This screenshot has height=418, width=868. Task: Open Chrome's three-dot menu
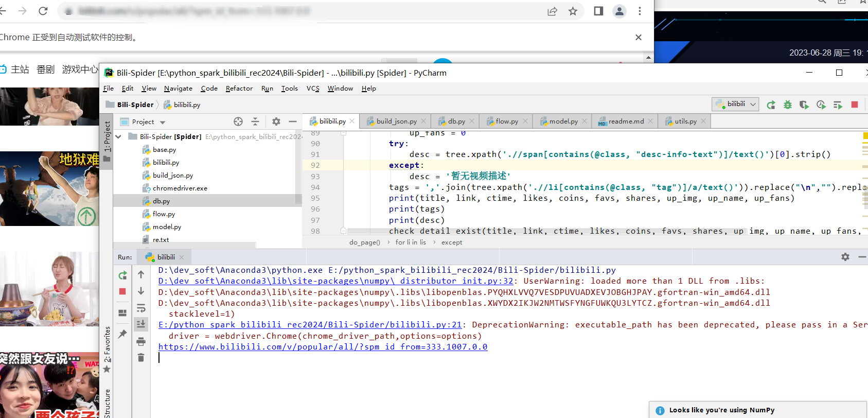[x=640, y=11]
